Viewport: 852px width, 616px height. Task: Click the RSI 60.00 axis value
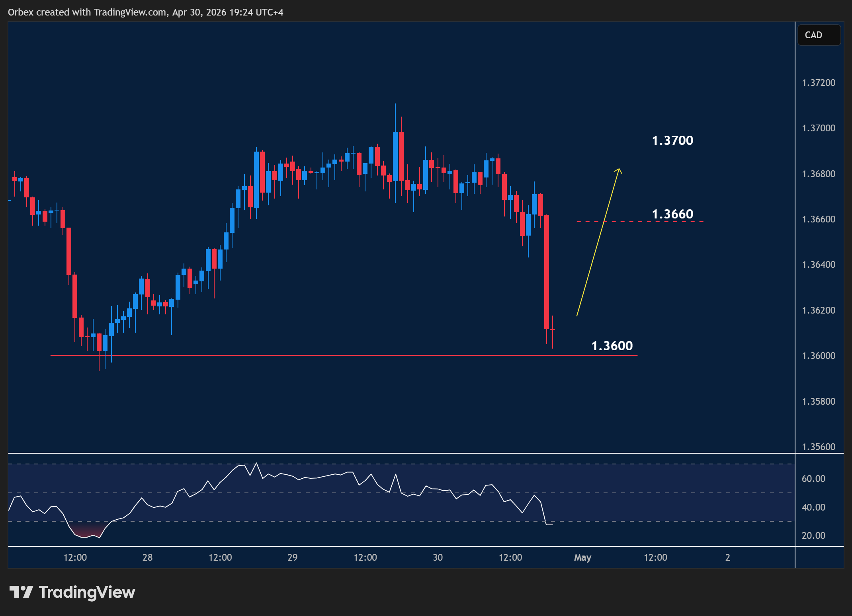(x=813, y=479)
